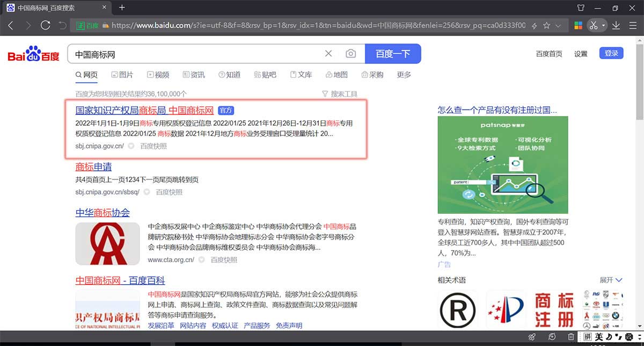
Task: Open the 免责声明 sublink
Action: coord(289,326)
